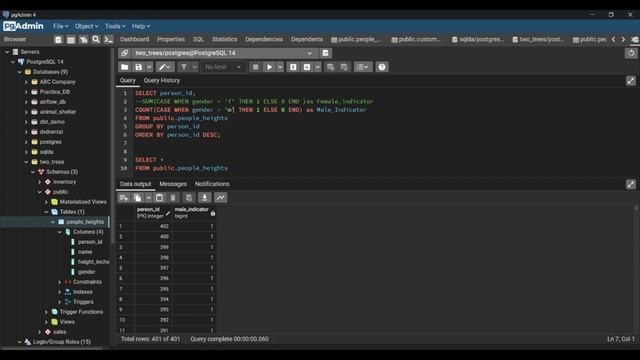The width and height of the screenshot is (640, 360).
Task: Open the sqlda/postgres query tab
Action: click(478, 40)
